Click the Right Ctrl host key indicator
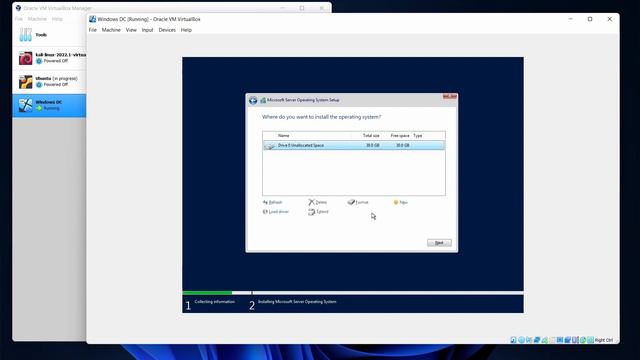Screen dimensions: 640x360 [x=604, y=340]
